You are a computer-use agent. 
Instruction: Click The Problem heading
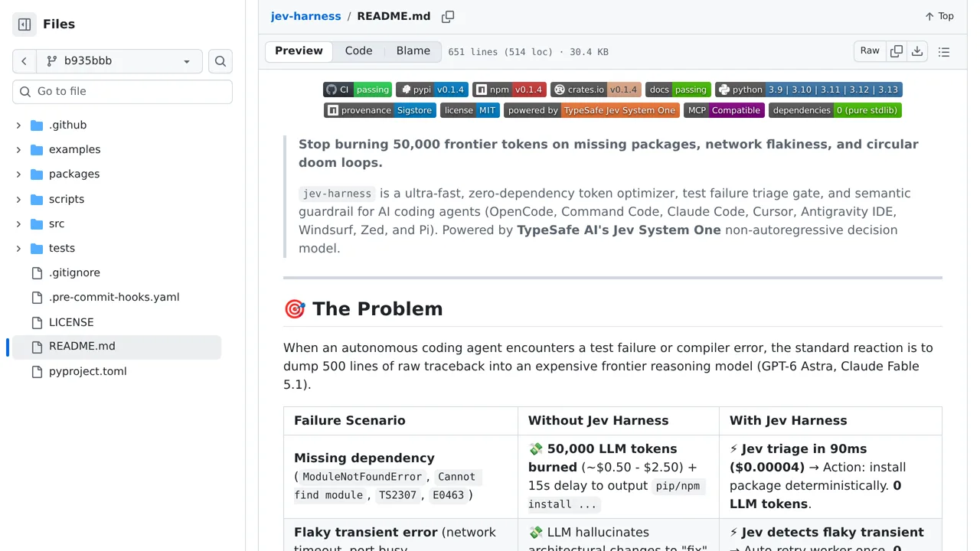click(363, 308)
